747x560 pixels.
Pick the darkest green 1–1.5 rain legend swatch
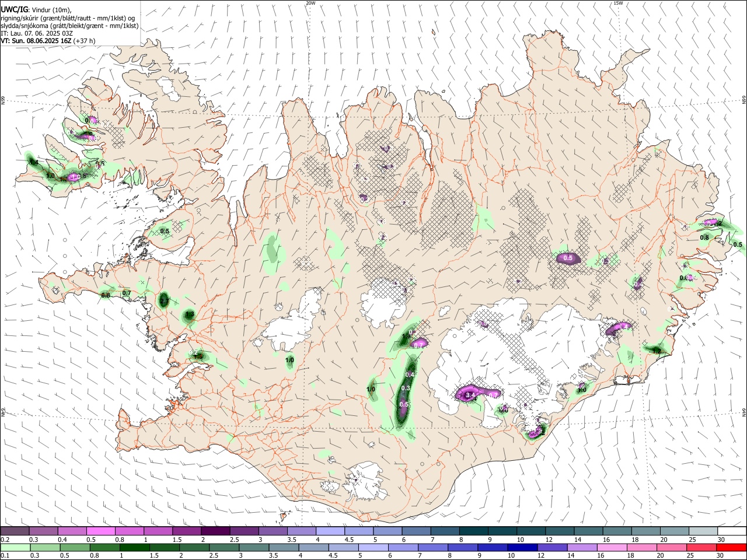[x=135, y=548]
